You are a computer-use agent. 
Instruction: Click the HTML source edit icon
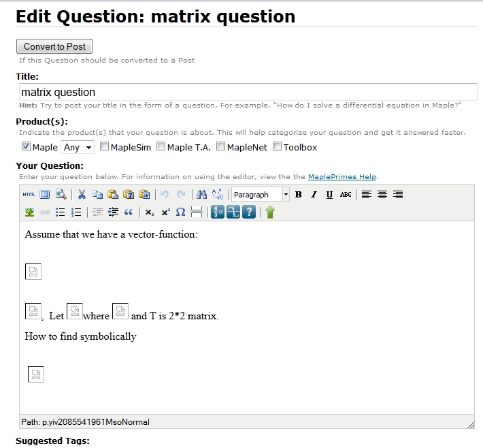click(29, 195)
